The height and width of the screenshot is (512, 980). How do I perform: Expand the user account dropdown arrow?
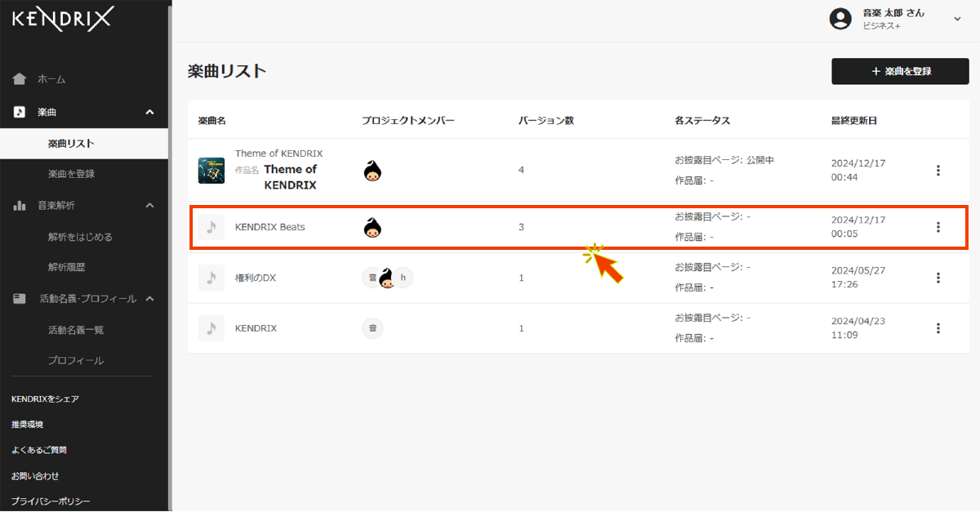[x=958, y=19]
